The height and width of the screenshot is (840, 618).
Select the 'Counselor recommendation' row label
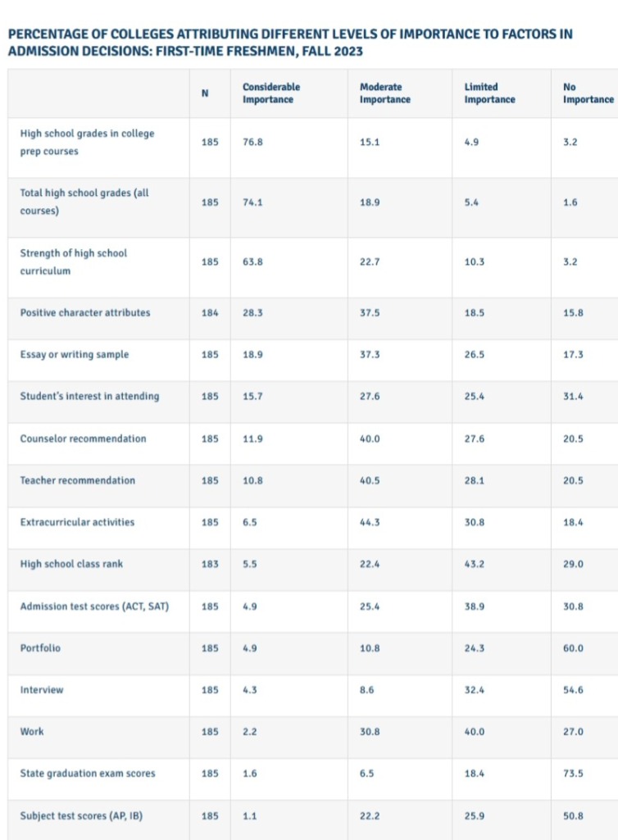click(83, 438)
